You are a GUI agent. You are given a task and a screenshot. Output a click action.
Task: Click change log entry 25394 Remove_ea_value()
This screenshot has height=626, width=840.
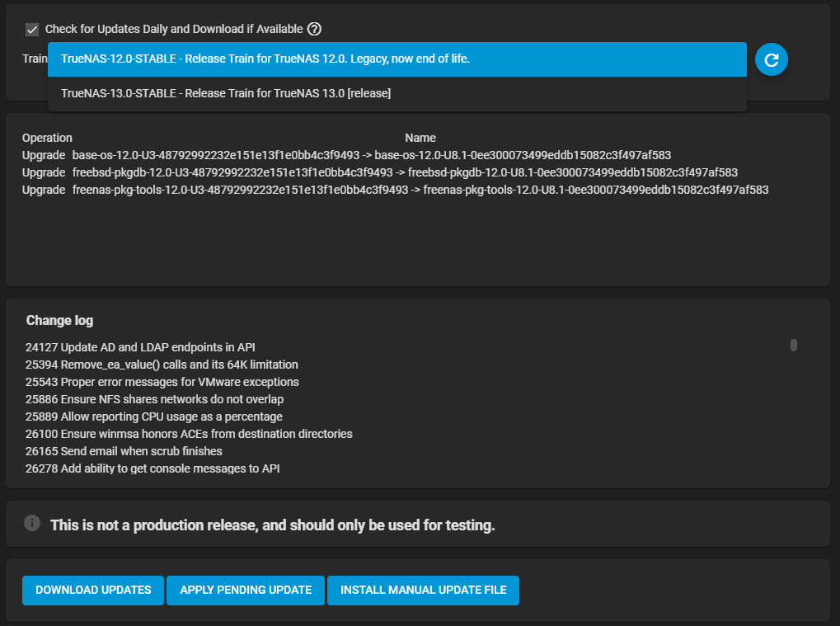(162, 365)
